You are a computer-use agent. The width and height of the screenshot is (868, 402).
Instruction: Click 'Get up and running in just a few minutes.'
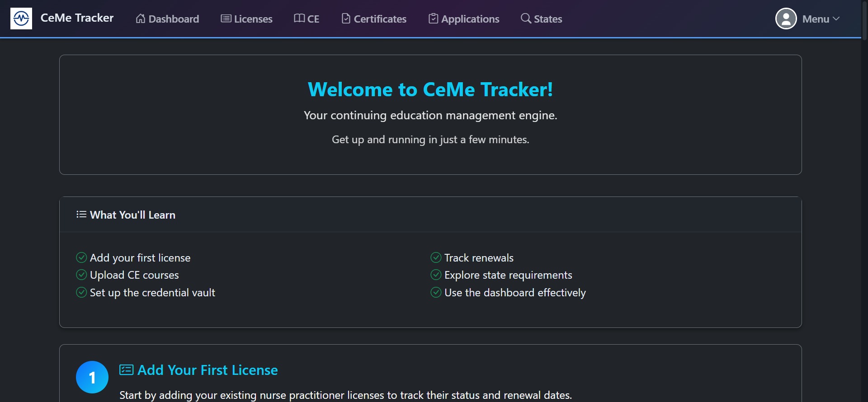(x=430, y=140)
